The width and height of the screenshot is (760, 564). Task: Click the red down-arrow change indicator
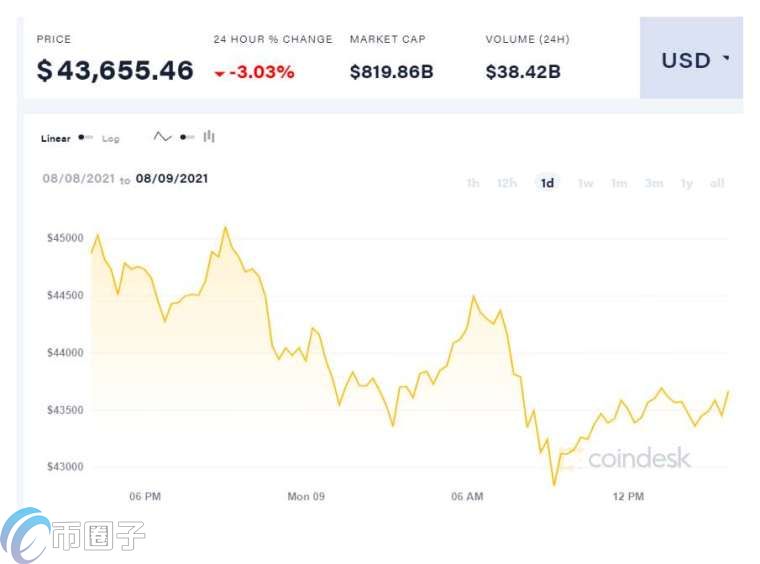coord(220,74)
